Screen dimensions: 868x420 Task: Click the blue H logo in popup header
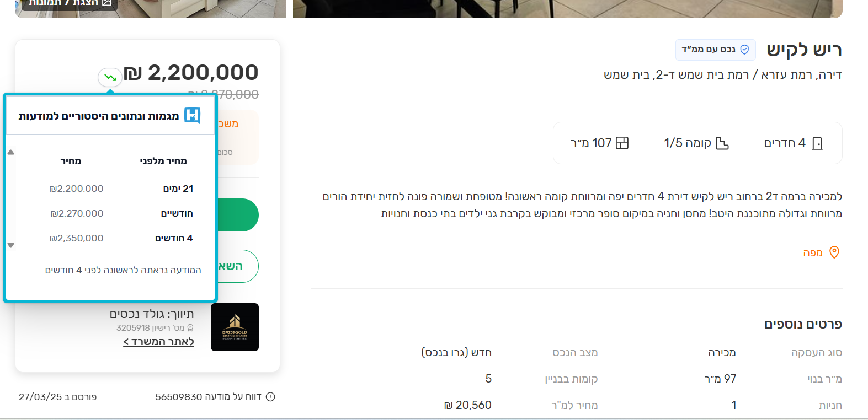point(192,115)
